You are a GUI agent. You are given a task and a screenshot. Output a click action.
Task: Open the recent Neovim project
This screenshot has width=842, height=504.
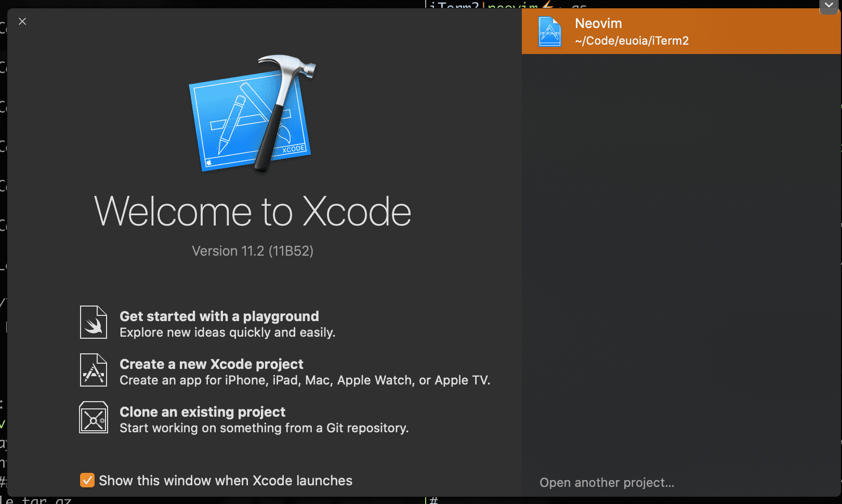(681, 31)
